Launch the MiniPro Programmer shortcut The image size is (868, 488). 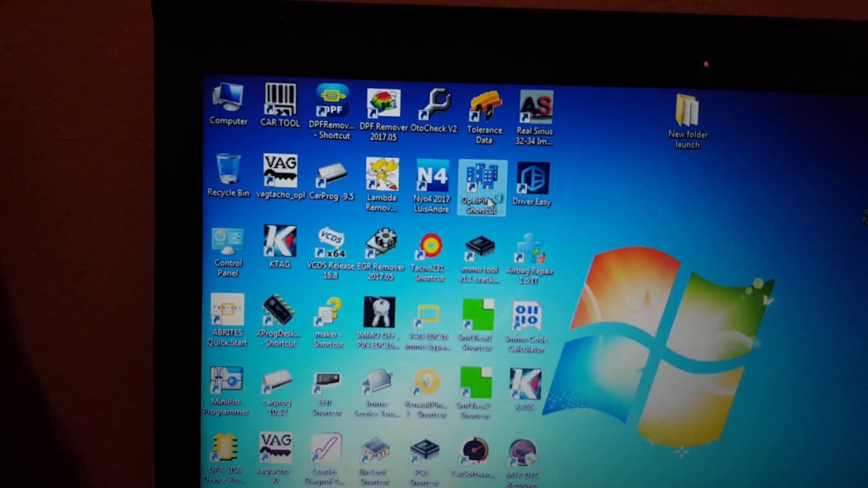pyautogui.click(x=226, y=391)
